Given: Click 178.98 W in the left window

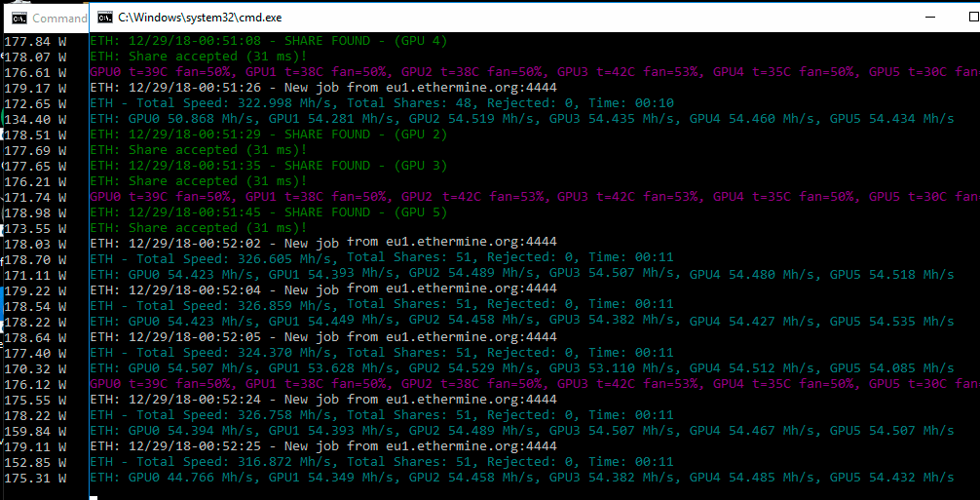Looking at the screenshot, I should 36,213.
